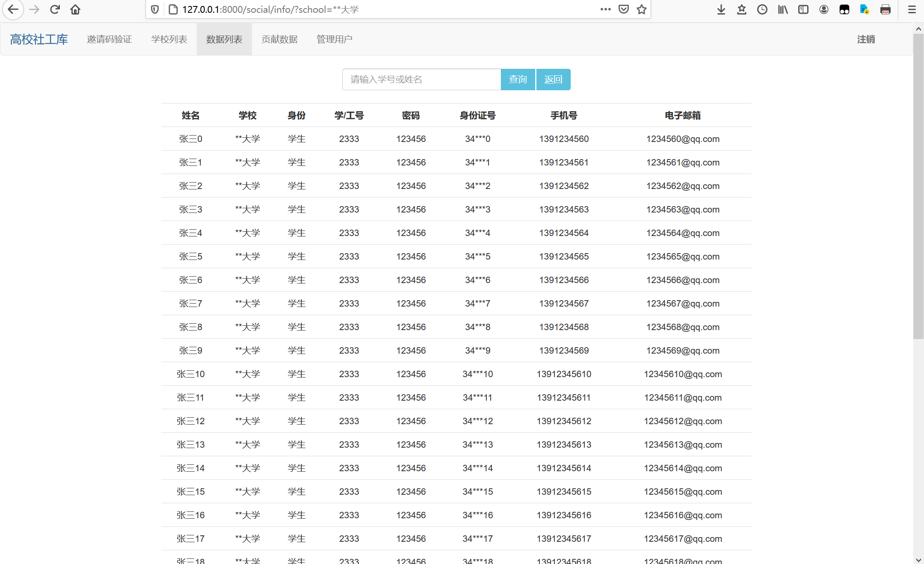The image size is (924, 564).
Task: Bookmark this page with star icon
Action: (641, 9)
